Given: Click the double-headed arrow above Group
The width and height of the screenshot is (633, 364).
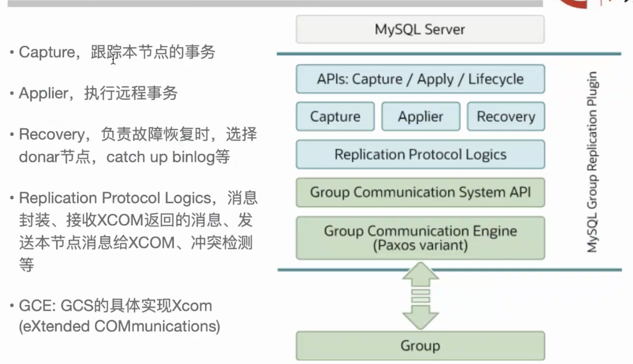Looking at the screenshot, I should click(421, 296).
